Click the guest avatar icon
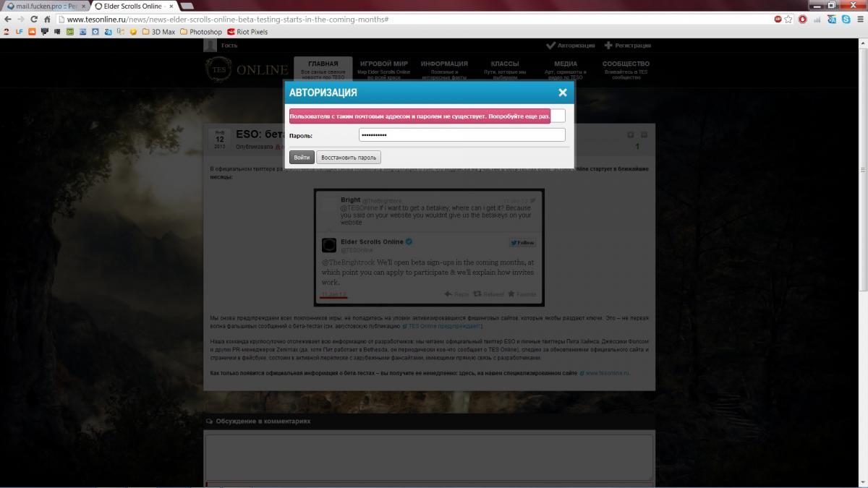The width and height of the screenshot is (868, 488). (x=210, y=46)
